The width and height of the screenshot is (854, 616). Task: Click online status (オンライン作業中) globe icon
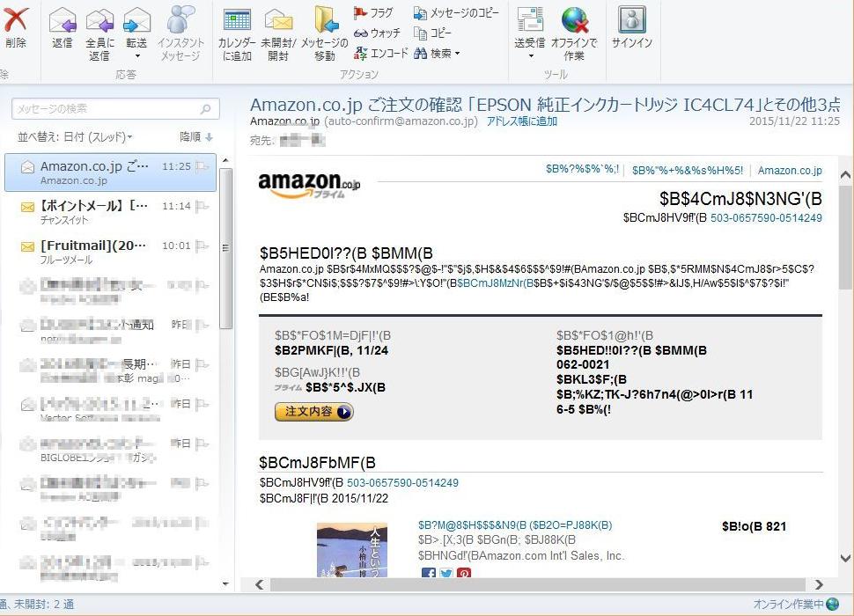832,604
